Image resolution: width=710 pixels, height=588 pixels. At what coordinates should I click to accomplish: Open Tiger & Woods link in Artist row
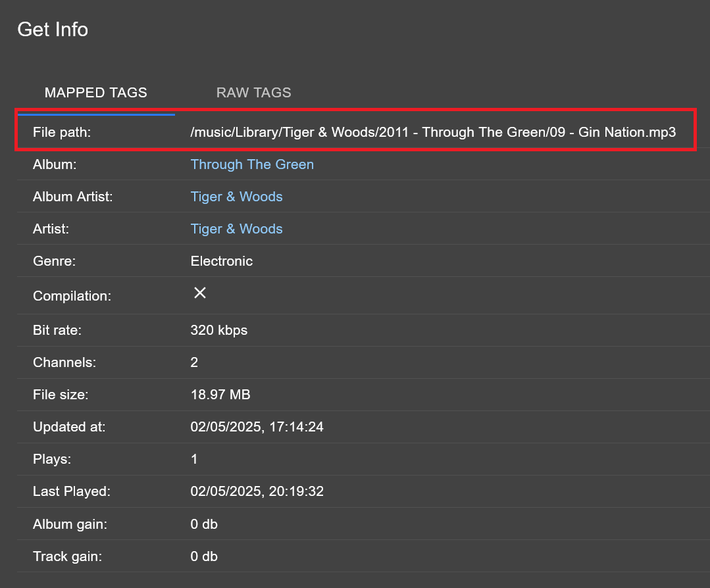click(236, 229)
